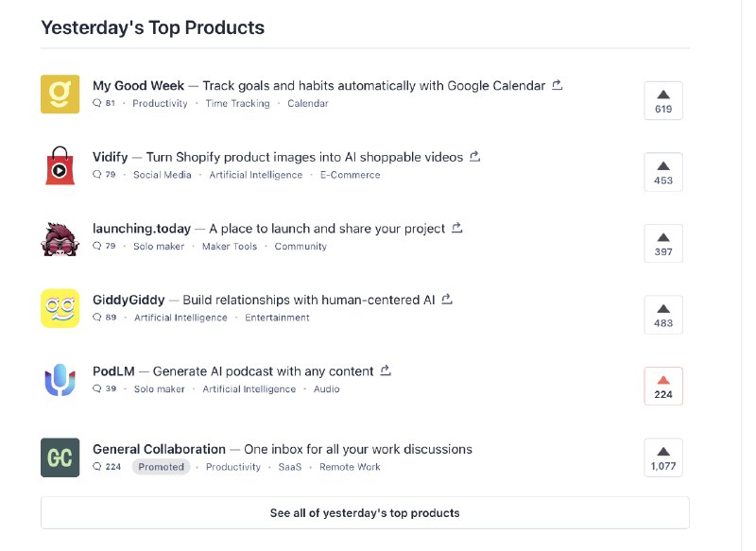Toggle the highlighted PodLM upvote button
The width and height of the screenshot is (756, 551).
[663, 387]
